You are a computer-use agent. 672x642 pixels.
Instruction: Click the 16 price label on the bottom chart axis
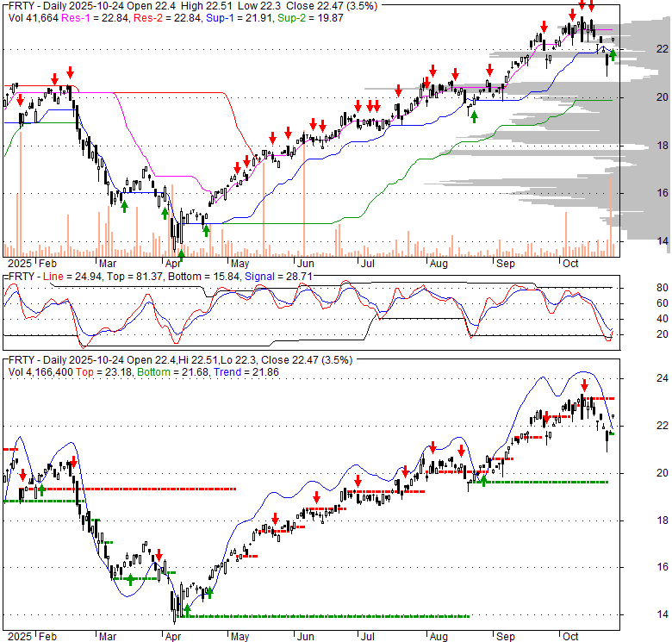663,567
